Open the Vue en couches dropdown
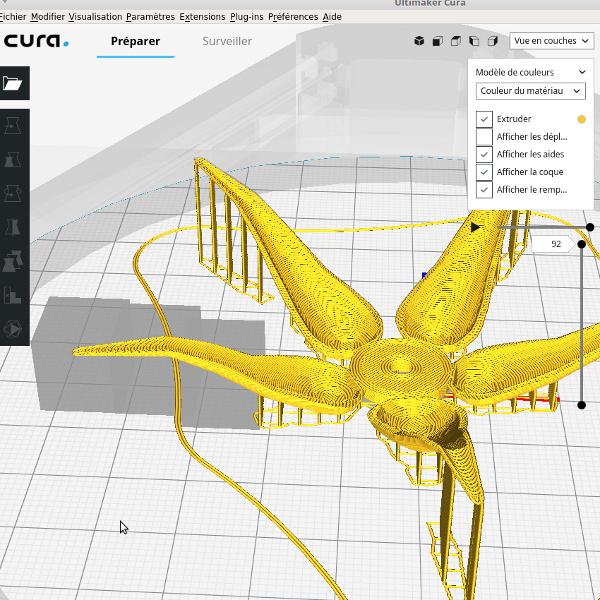This screenshot has height=600, width=600. point(551,41)
